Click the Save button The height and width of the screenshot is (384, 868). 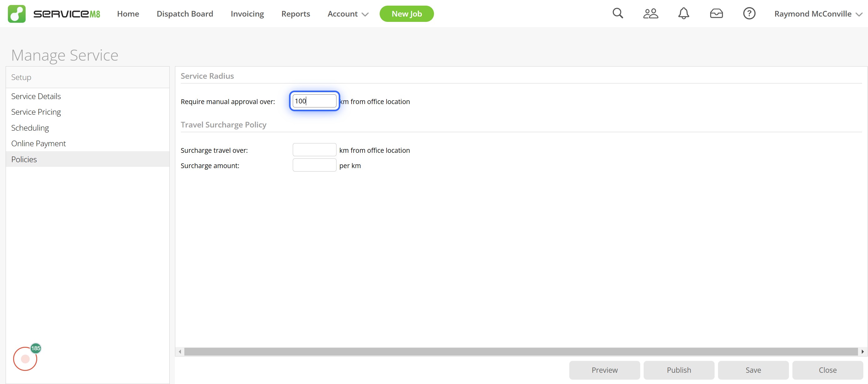tap(753, 370)
